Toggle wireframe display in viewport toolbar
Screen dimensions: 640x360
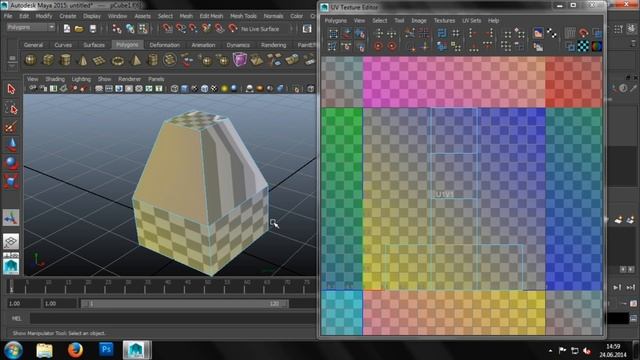174,89
